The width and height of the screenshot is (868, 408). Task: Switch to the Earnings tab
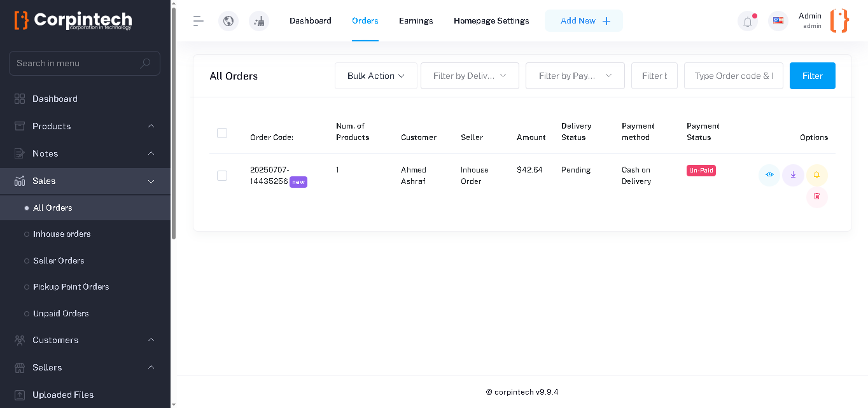click(416, 20)
